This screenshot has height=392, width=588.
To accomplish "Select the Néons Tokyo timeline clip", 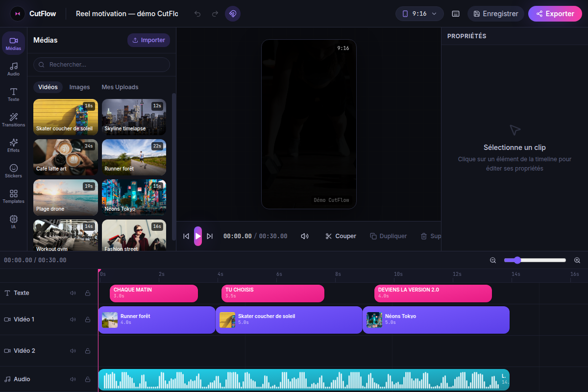I will tap(436, 320).
